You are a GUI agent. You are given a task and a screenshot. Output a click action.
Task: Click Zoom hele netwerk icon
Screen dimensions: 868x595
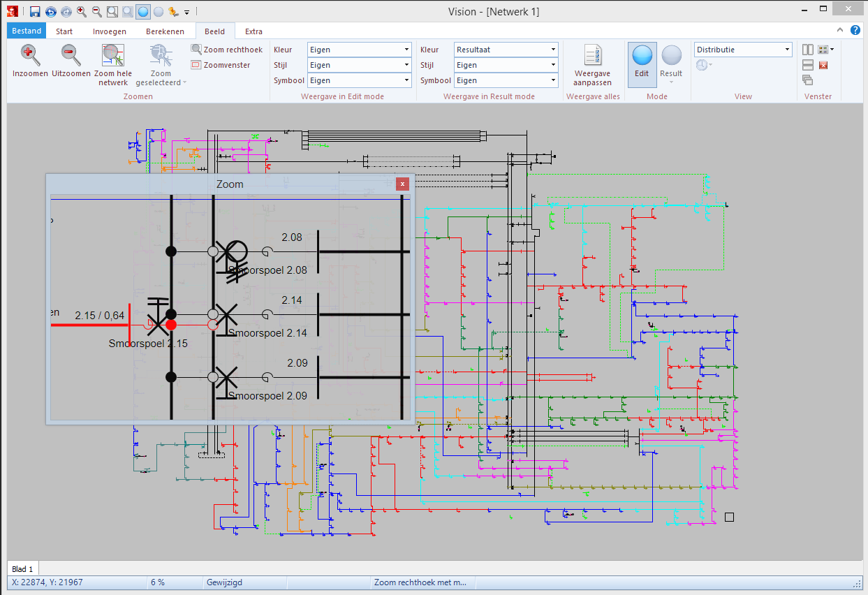(x=112, y=55)
